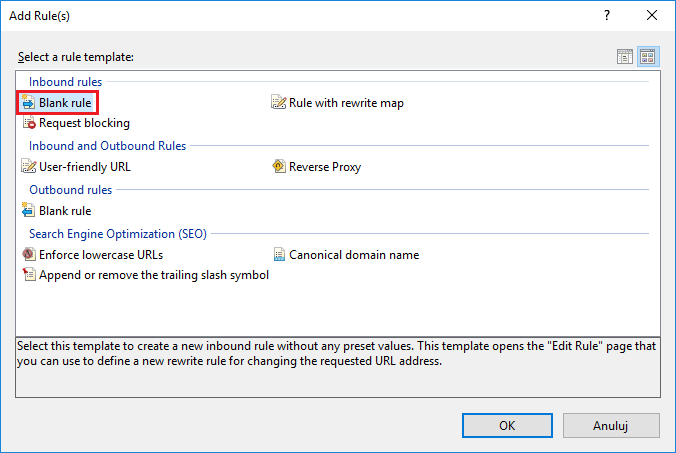Viewport: 676px width, 453px height.
Task: Select 'Rule with rewrite map' label
Action: [x=346, y=103]
